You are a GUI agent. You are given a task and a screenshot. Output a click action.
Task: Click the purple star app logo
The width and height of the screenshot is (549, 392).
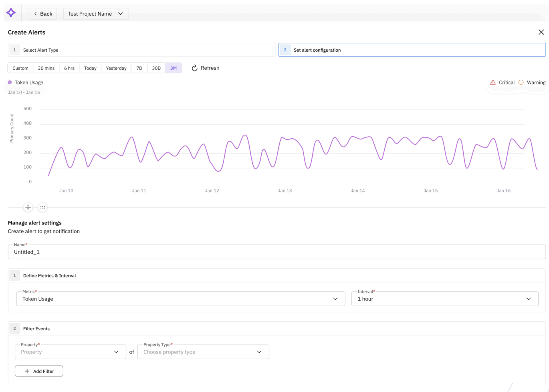point(11,13)
